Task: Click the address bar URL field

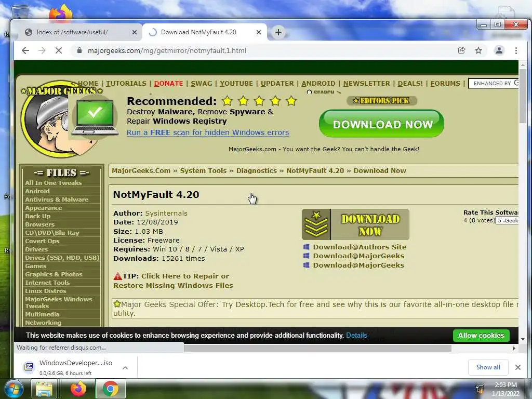Action: pos(264,50)
